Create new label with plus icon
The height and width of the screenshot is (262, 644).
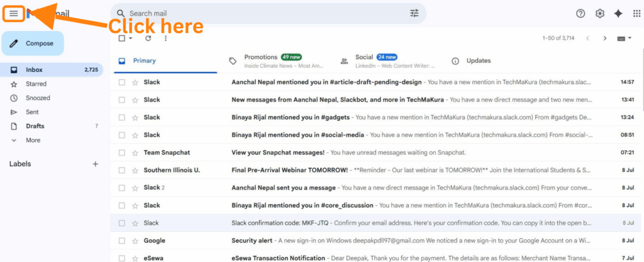coord(96,164)
